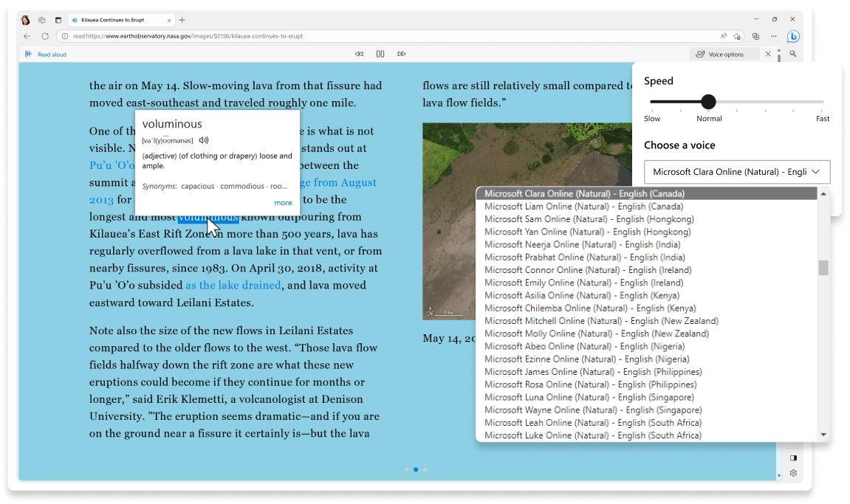Click the voice list scroll-down arrow

tap(823, 435)
